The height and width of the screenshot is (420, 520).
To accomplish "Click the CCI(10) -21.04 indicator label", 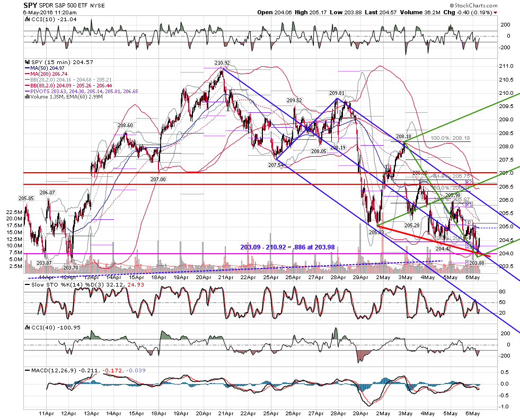I will [54, 19].
